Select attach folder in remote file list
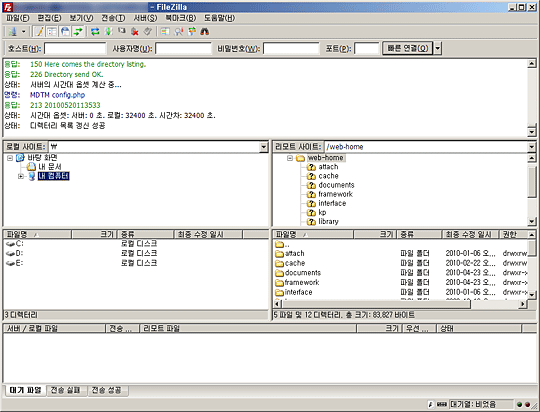The image size is (540, 412). (401, 254)
